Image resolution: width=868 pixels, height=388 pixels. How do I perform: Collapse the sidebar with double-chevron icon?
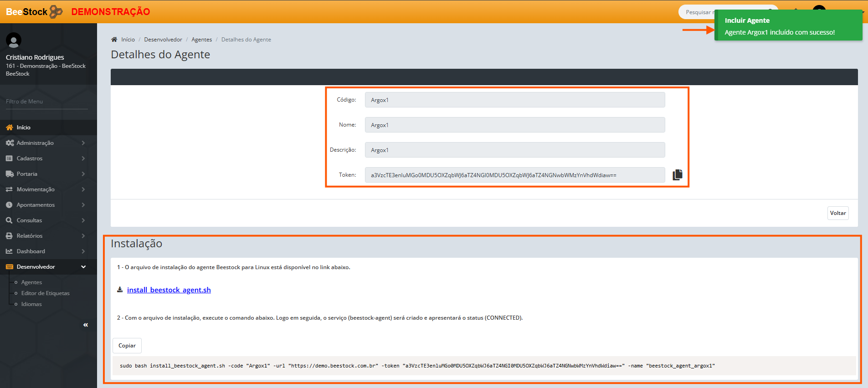(x=86, y=325)
